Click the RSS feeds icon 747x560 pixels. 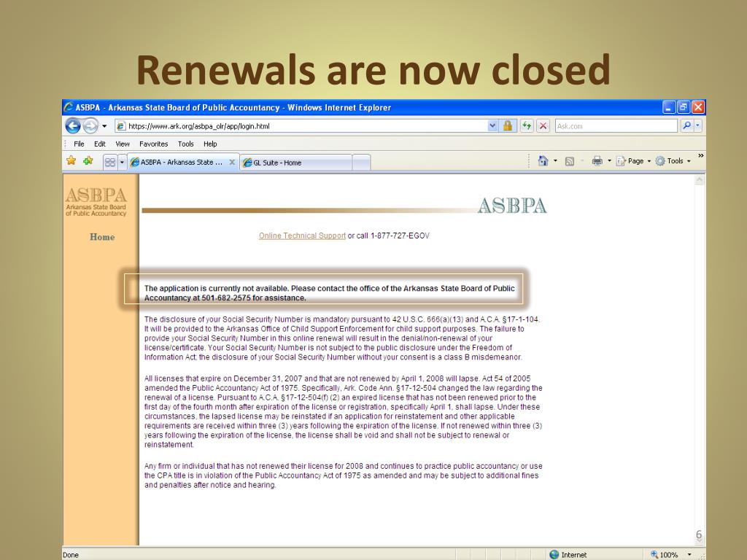pos(569,161)
